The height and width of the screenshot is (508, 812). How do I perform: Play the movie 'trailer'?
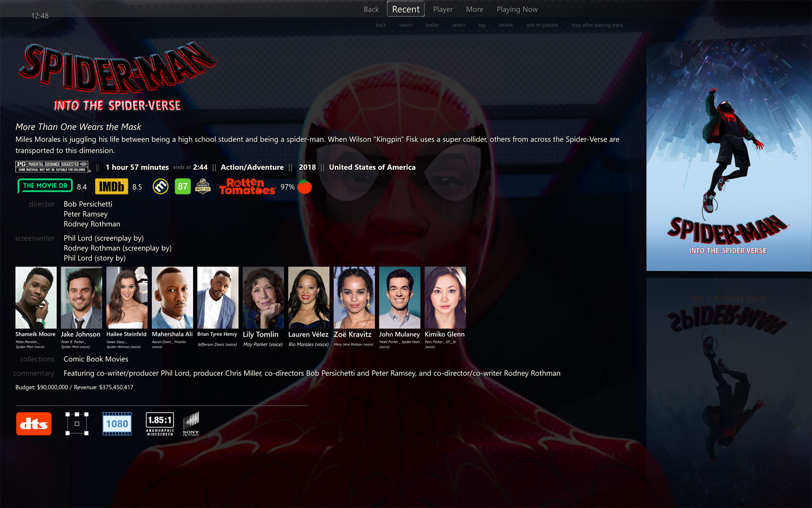coord(432,25)
